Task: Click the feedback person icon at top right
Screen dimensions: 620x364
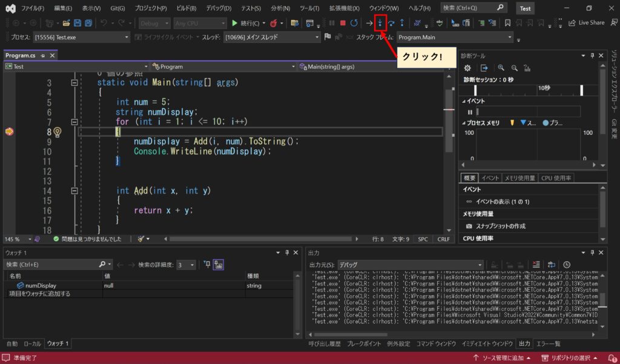Action: (x=614, y=23)
